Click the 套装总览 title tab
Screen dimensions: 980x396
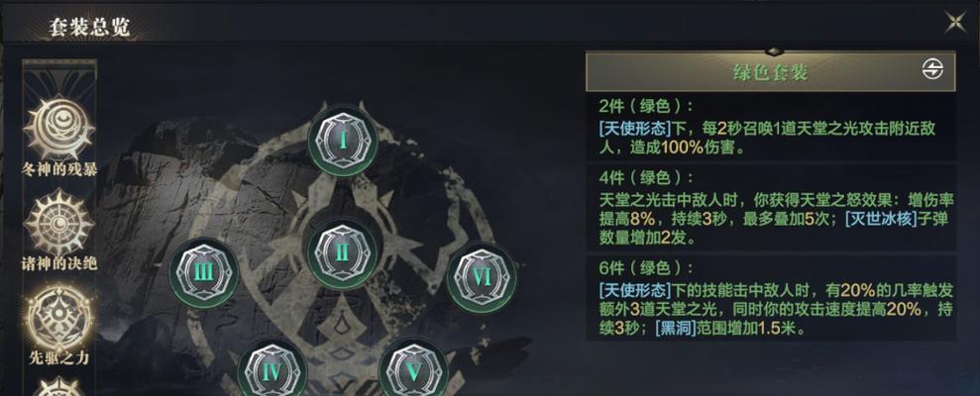89,27
